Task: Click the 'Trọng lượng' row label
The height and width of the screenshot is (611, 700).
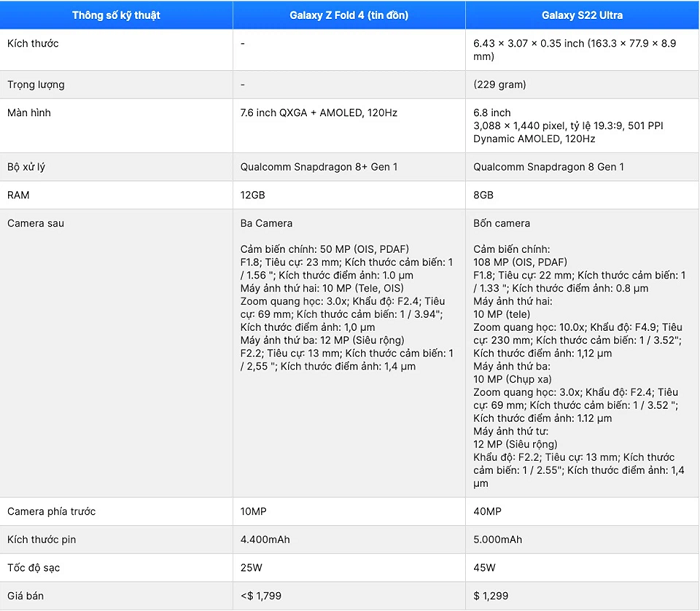Action: point(36,85)
